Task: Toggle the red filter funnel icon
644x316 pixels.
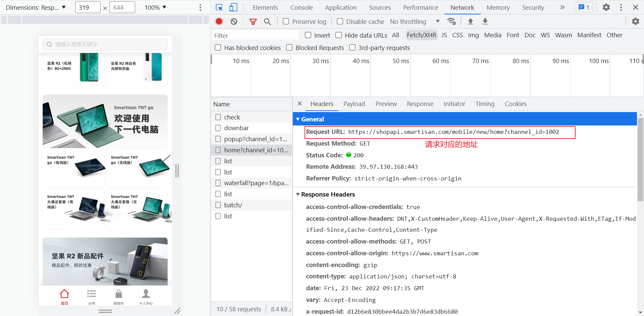Action: 253,21
